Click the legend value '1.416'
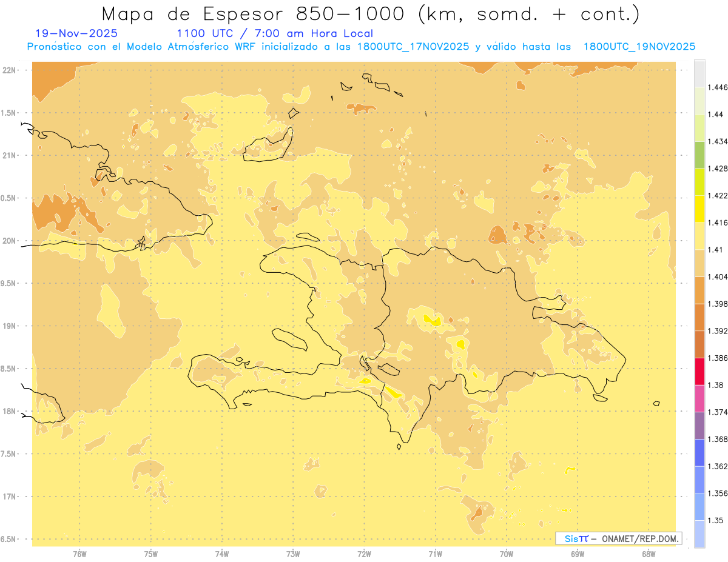728x562 pixels. click(x=717, y=222)
